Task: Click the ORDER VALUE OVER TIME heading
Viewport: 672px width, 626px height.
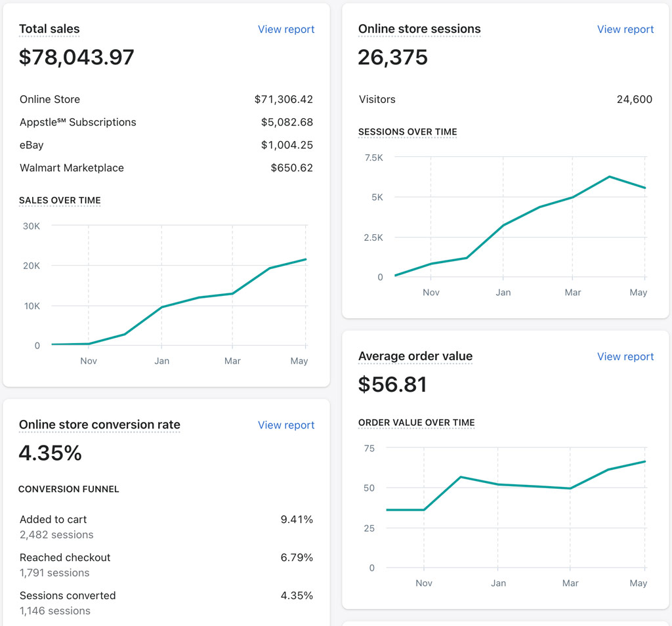Action: pos(417,423)
